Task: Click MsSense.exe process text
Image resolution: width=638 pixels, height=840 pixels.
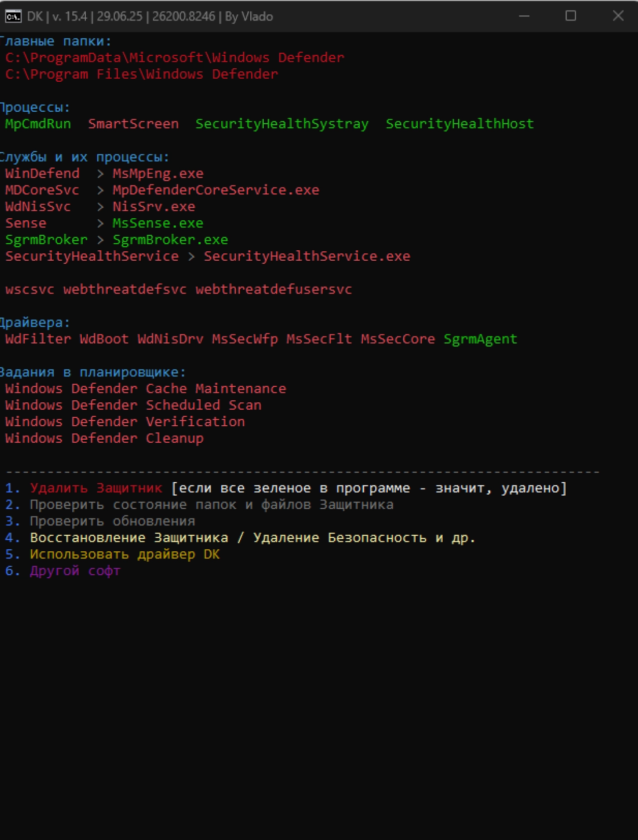Action: [158, 223]
